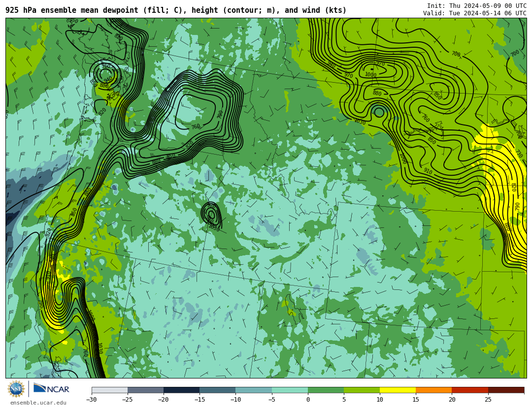Pick the mint -5 to 0 colorbar segment

coord(290,390)
